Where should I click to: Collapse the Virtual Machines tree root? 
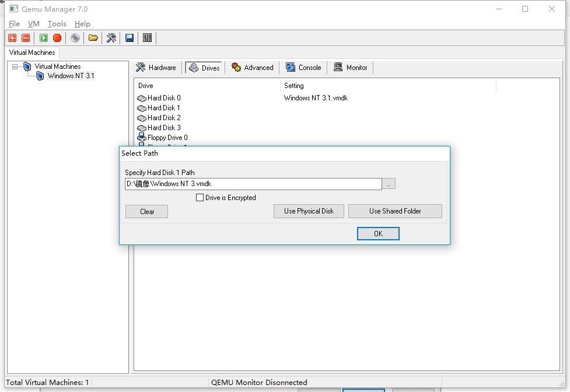pos(15,66)
